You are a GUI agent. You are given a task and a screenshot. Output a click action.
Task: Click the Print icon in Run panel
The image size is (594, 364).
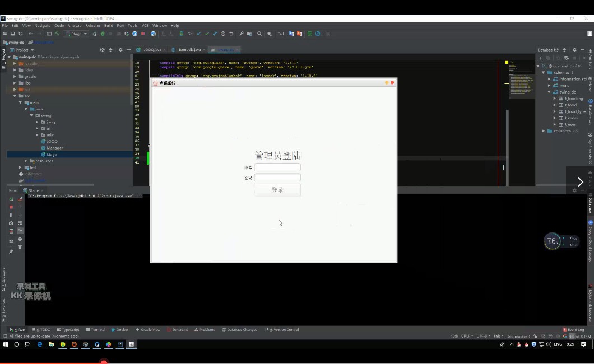coord(20,239)
